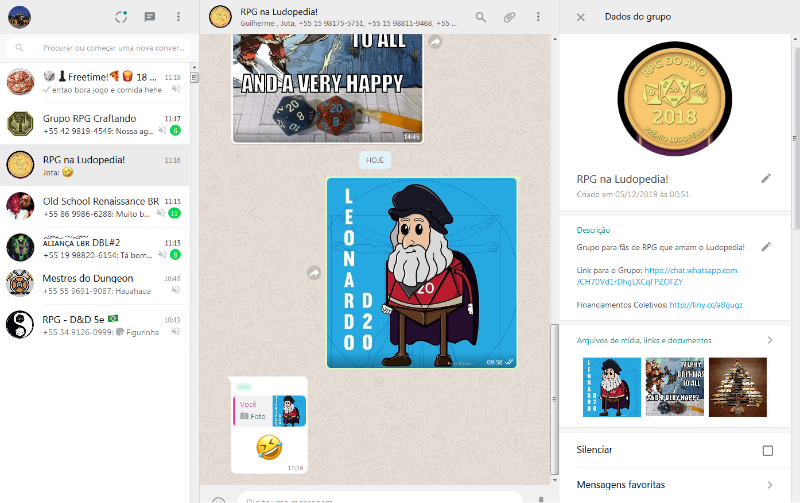The image size is (800, 503).
Task: Click the muted icon on RPG - D&D 5e chat
Action: pos(176,332)
